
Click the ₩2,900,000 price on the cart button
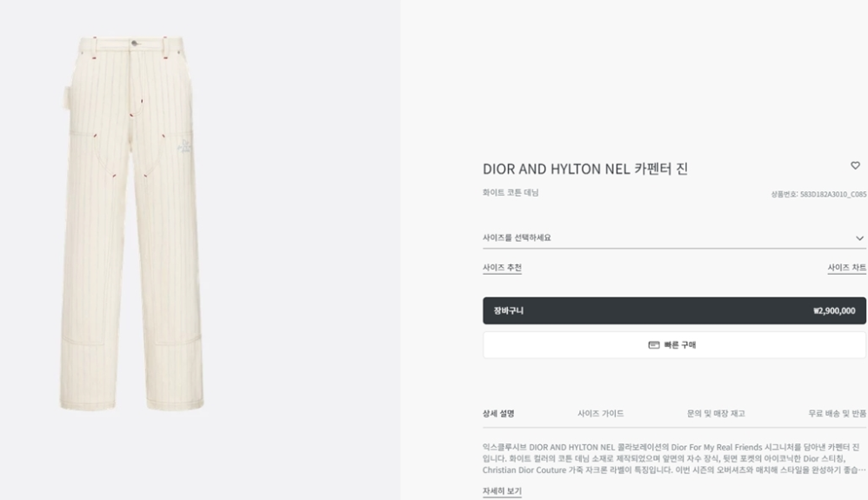pyautogui.click(x=833, y=310)
